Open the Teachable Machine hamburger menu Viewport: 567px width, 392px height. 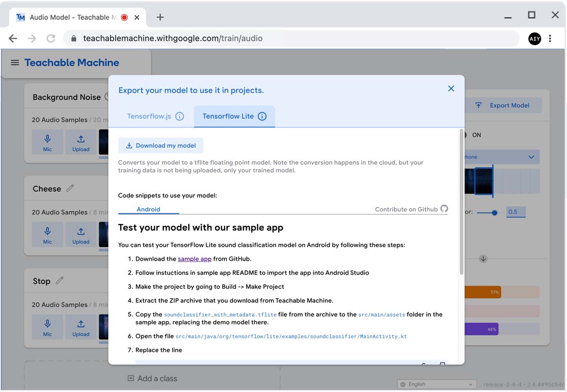15,63
